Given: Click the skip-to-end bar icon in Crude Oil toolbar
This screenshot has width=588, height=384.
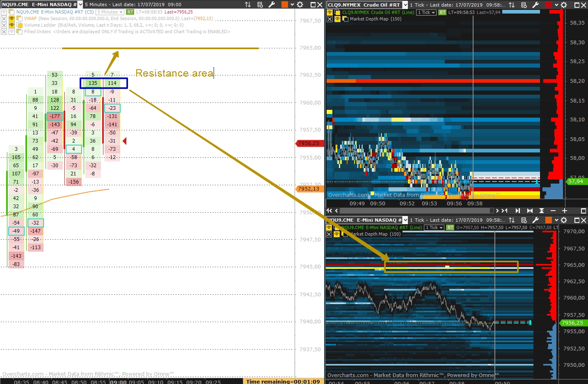Looking at the screenshot, I should pyautogui.click(x=518, y=211).
